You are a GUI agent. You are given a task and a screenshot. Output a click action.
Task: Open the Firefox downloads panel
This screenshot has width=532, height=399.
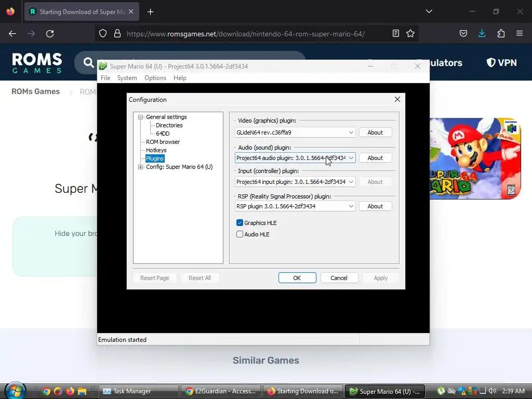coord(482,33)
